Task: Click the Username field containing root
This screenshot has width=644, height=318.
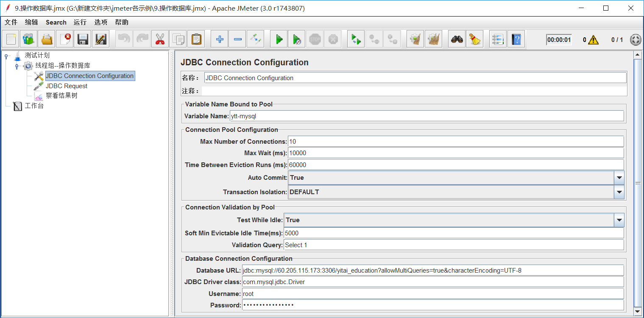Action: coord(433,293)
